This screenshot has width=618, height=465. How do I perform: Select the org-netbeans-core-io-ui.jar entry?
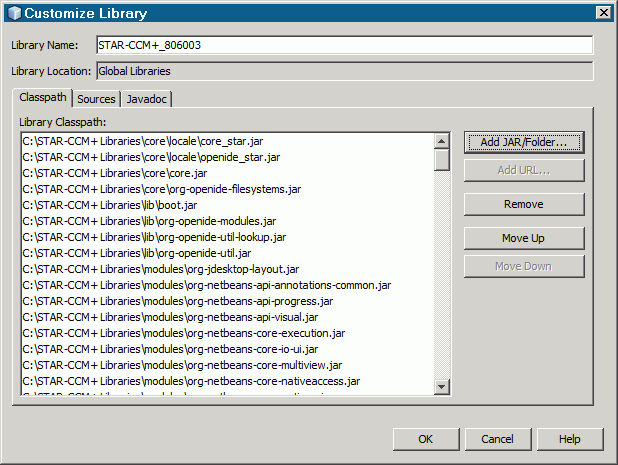click(228, 349)
